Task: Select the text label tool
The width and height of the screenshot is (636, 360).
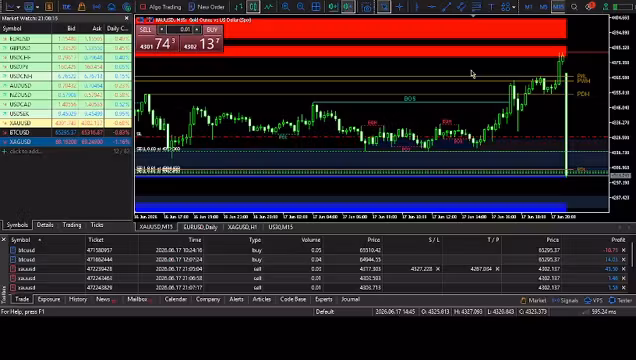Action: pos(491,7)
